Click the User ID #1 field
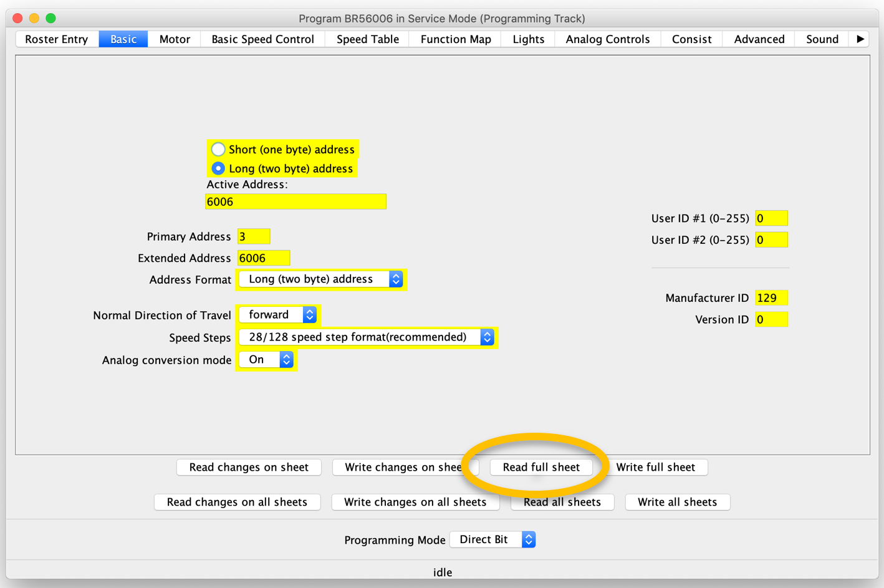Viewport: 884px width, 588px height. (771, 218)
